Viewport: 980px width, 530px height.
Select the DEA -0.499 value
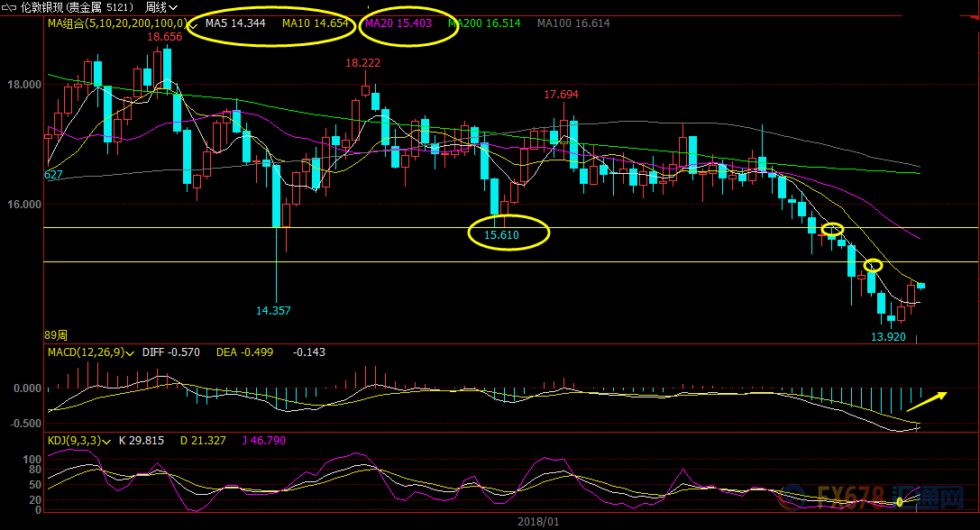[x=244, y=352]
